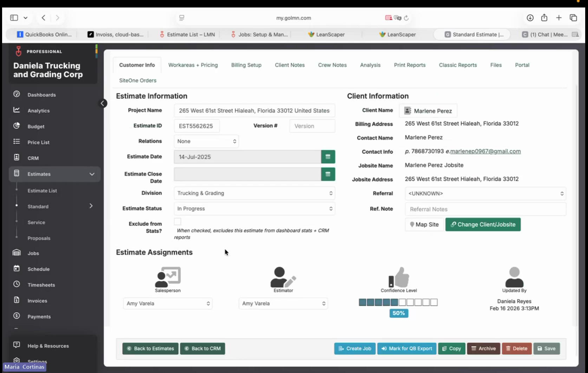588x373 pixels.
Task: Click the Change Client/Jobsite button
Action: point(483,224)
